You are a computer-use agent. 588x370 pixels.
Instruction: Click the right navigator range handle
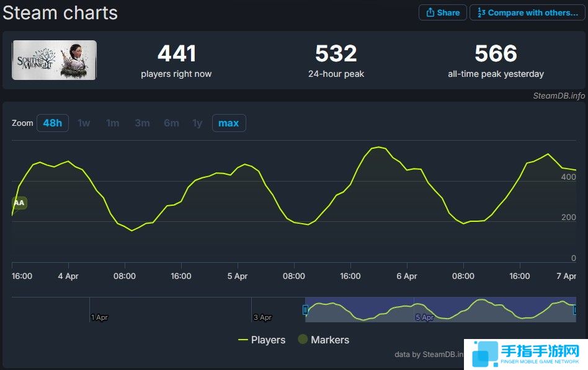(x=575, y=310)
